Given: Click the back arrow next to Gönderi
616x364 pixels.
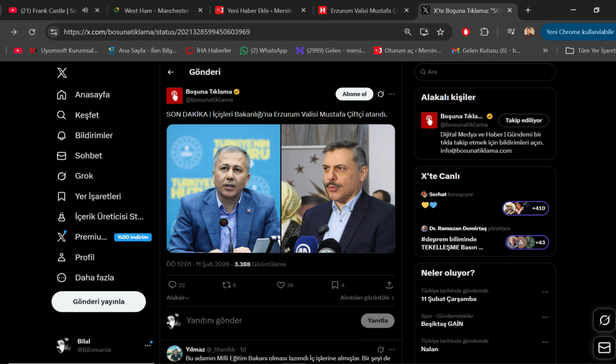Looking at the screenshot, I should [171, 72].
